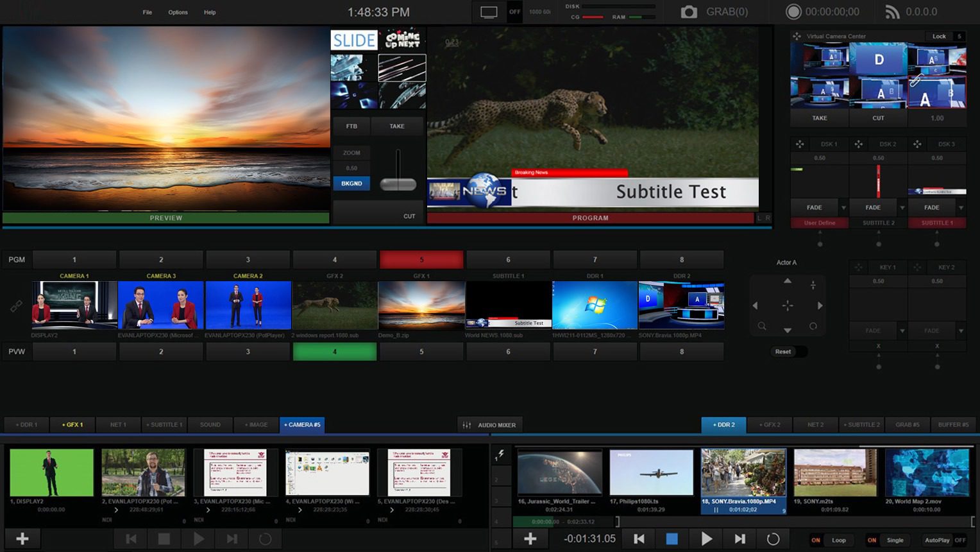Move Actor A up with the up arrow

(x=788, y=281)
